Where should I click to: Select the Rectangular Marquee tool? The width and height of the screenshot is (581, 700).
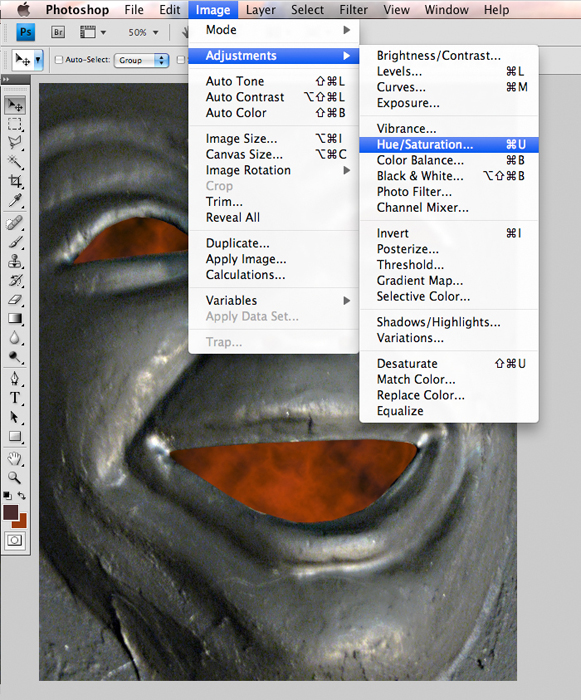click(15, 124)
